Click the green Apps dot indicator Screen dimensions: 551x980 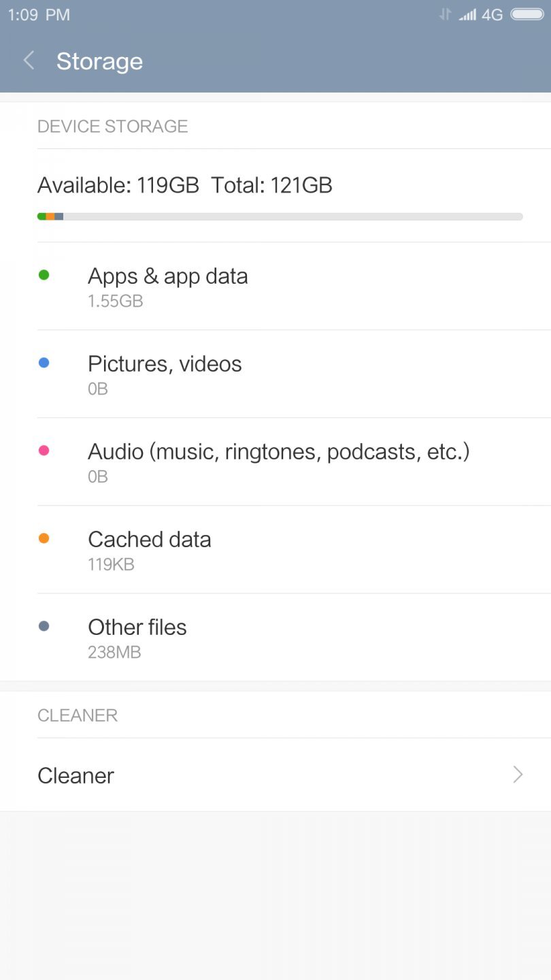pyautogui.click(x=44, y=275)
